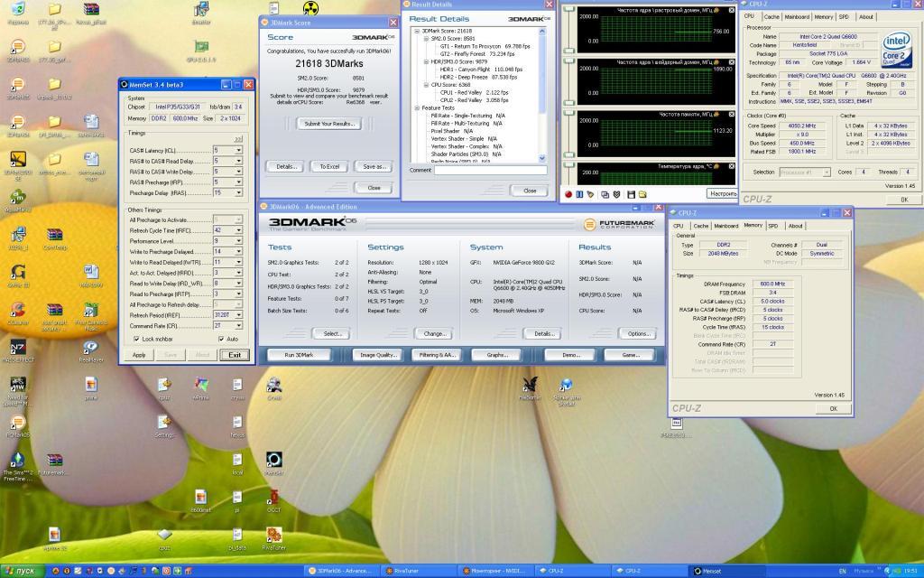Screen dimensions: 924x578
Task: Expand the MemSet Timings panel with >> button
Action: [x=237, y=139]
